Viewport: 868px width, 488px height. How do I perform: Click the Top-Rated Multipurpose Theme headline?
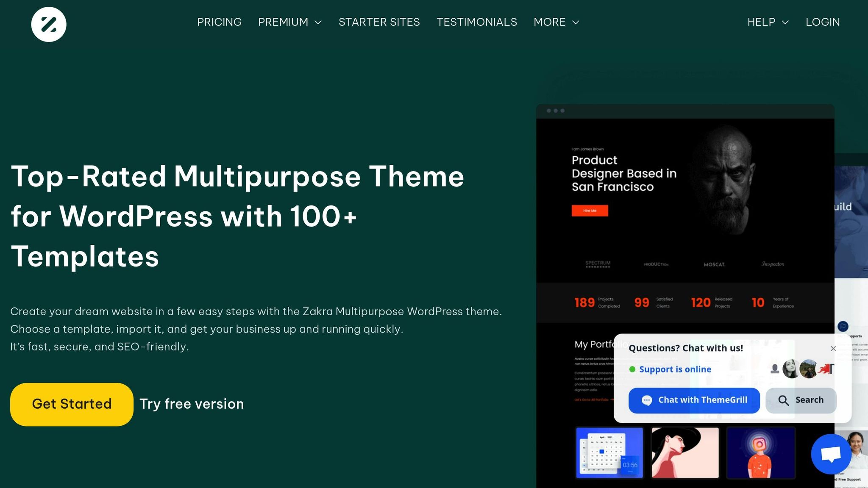237,216
